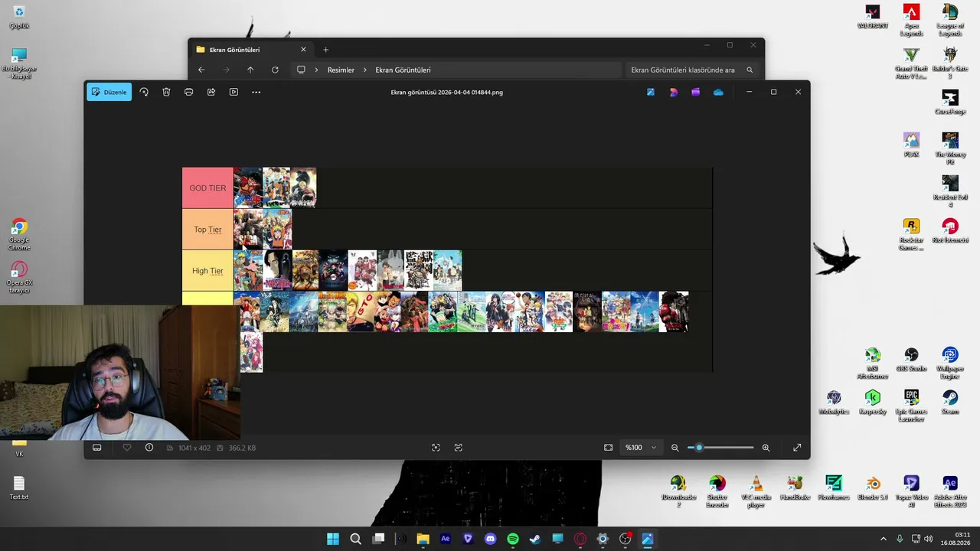The height and width of the screenshot is (551, 980).
Task: Open File Explorer from the taskbar
Action: click(423, 539)
